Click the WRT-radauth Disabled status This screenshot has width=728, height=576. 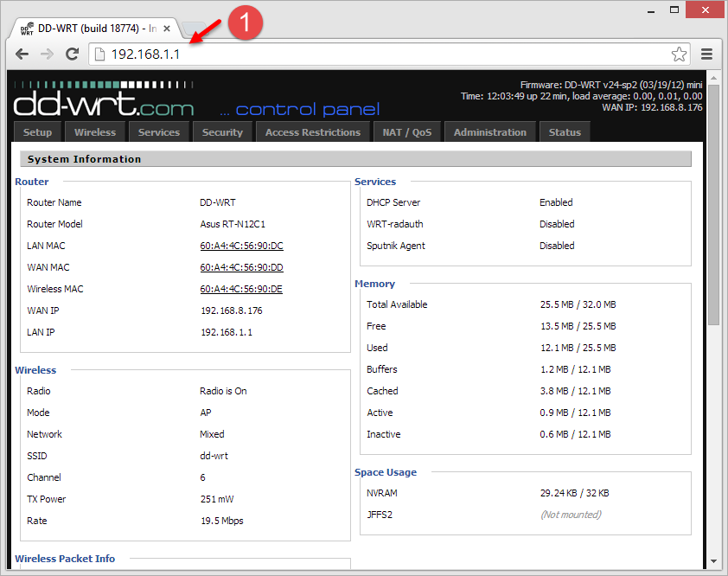pos(557,224)
